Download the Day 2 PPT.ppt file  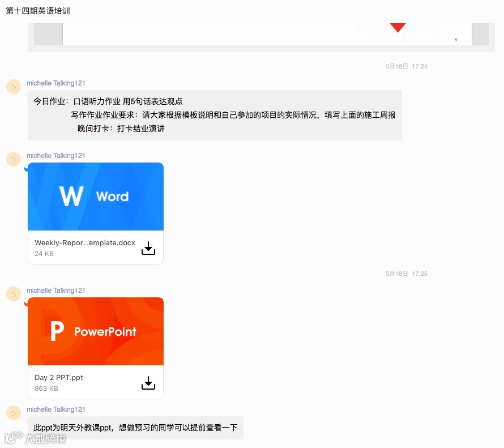(x=148, y=383)
